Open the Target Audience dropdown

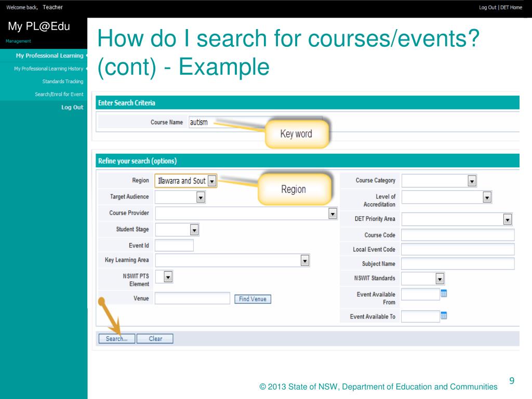click(x=201, y=197)
